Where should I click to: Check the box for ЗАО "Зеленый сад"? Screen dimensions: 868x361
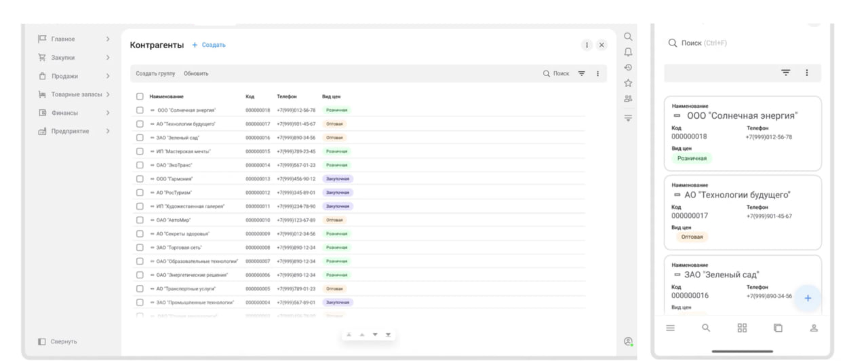140,138
